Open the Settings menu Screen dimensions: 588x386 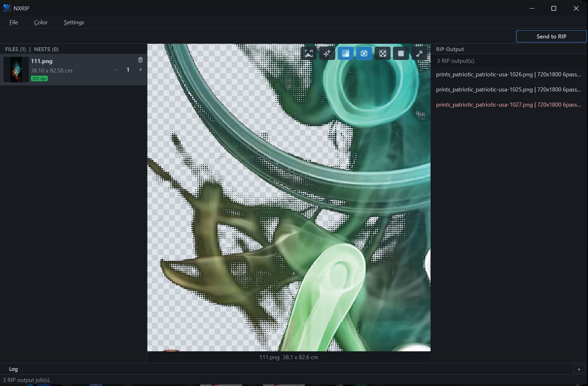[74, 22]
